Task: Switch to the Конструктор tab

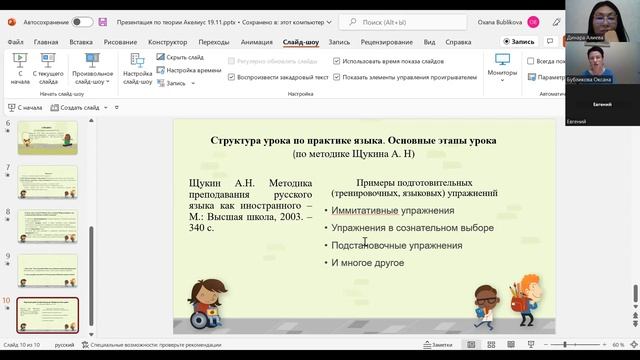Action: 167,42
